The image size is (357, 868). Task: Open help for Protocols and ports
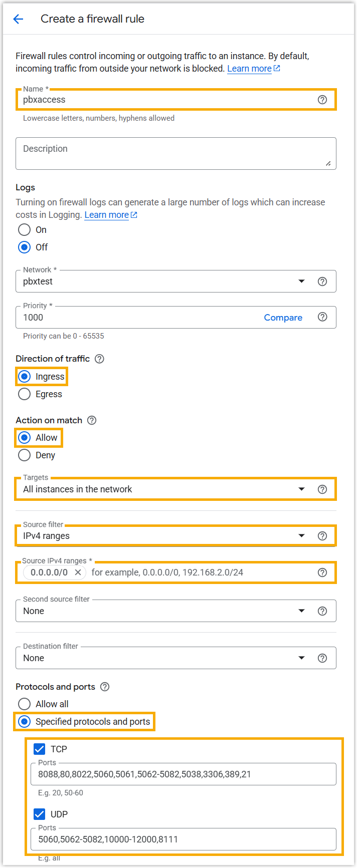pyautogui.click(x=105, y=687)
